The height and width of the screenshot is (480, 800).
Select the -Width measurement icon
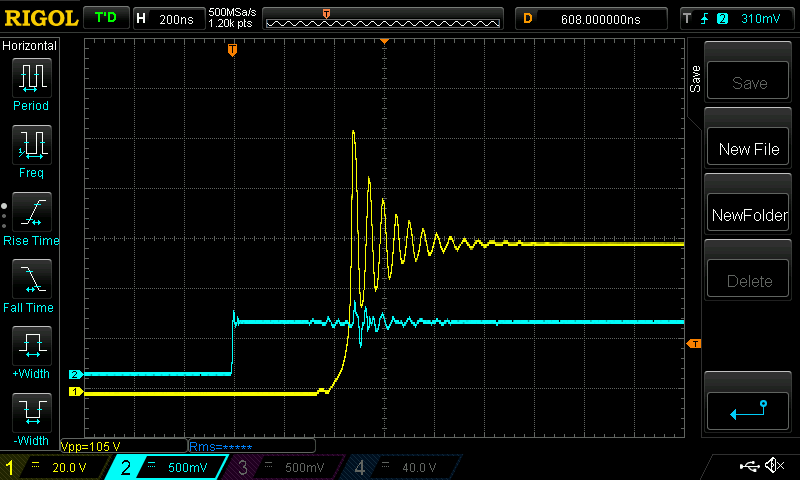point(30,414)
